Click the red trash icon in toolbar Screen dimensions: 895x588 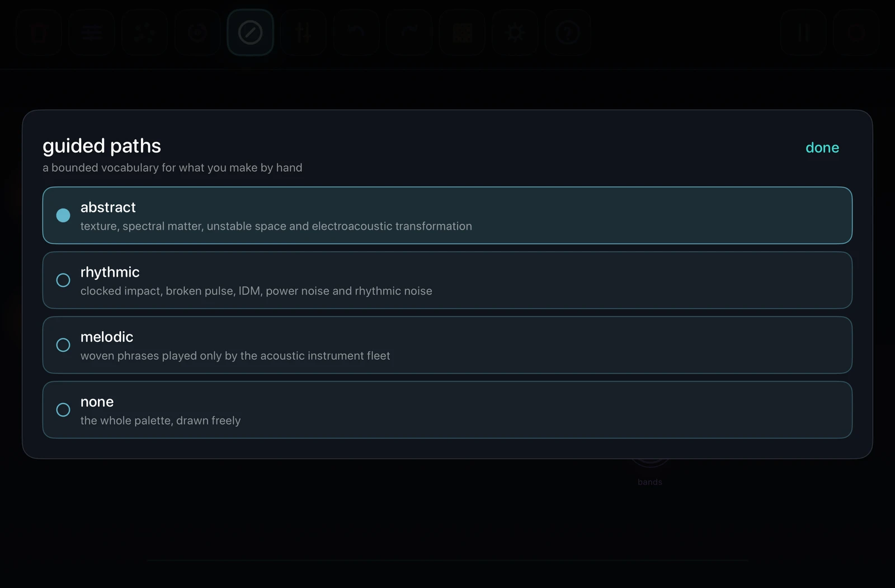click(x=39, y=32)
